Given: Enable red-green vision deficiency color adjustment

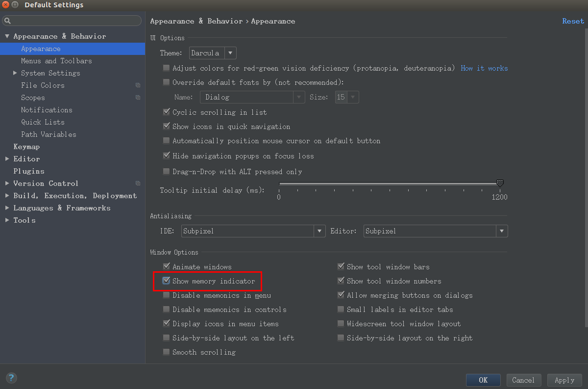Looking at the screenshot, I should (x=167, y=68).
